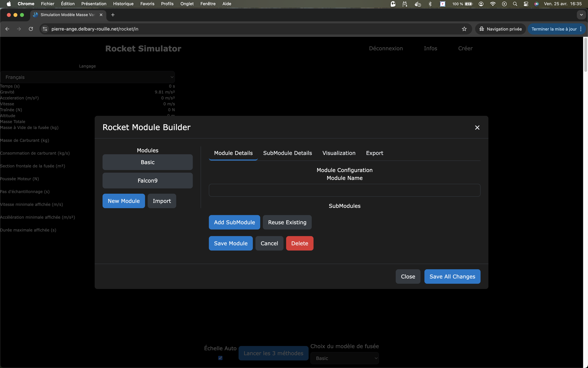Screen dimensions: 588x368
Task: Open Chrome three-dot menu
Action: [581, 29]
